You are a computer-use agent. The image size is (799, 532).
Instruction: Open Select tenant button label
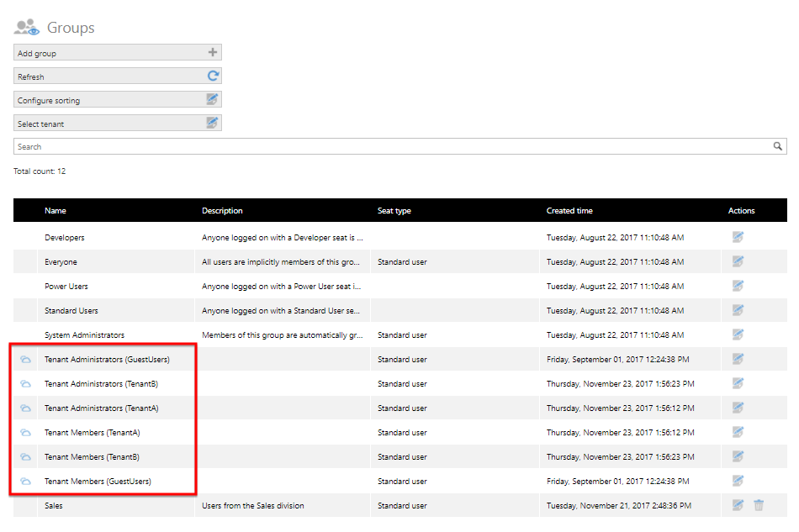coord(40,124)
